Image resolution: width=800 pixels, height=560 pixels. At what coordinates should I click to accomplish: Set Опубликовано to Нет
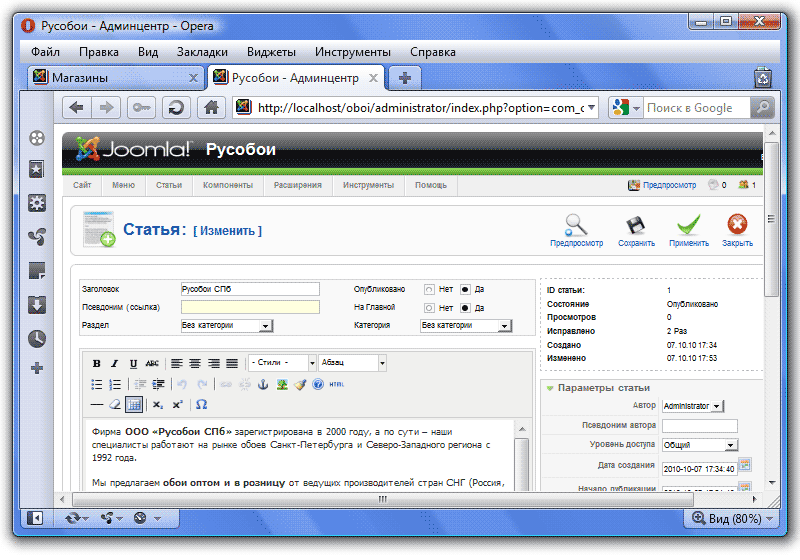tap(429, 289)
